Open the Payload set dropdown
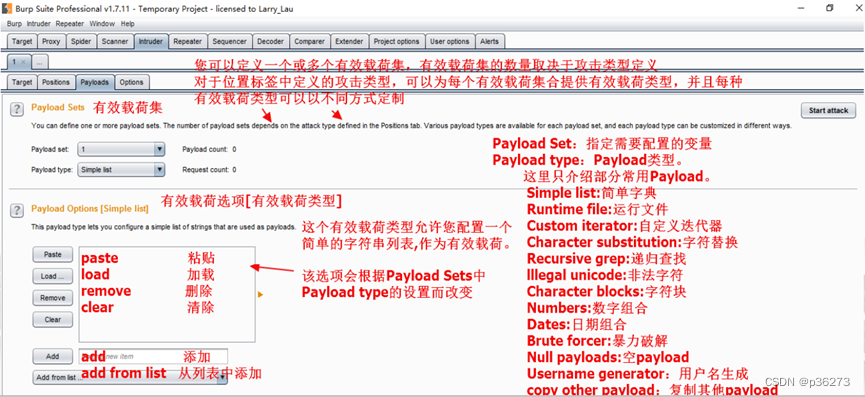This screenshot has width=865, height=397. pyautogui.click(x=121, y=149)
